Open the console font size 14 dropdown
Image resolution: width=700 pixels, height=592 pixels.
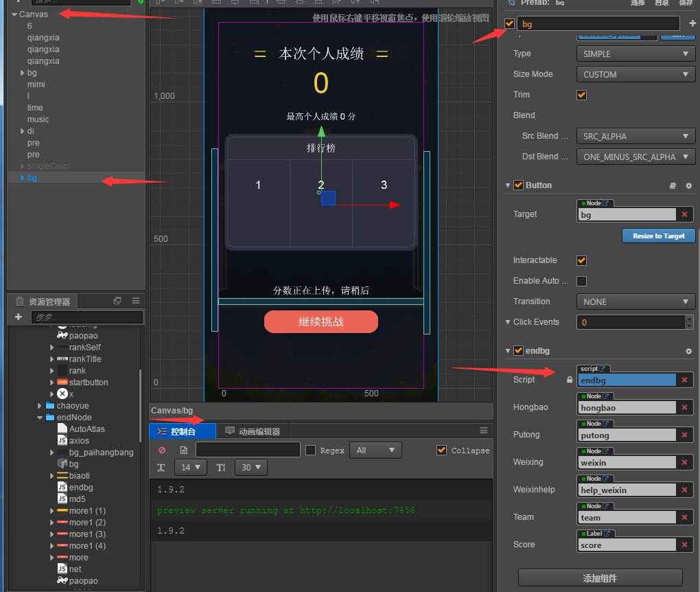click(x=191, y=467)
